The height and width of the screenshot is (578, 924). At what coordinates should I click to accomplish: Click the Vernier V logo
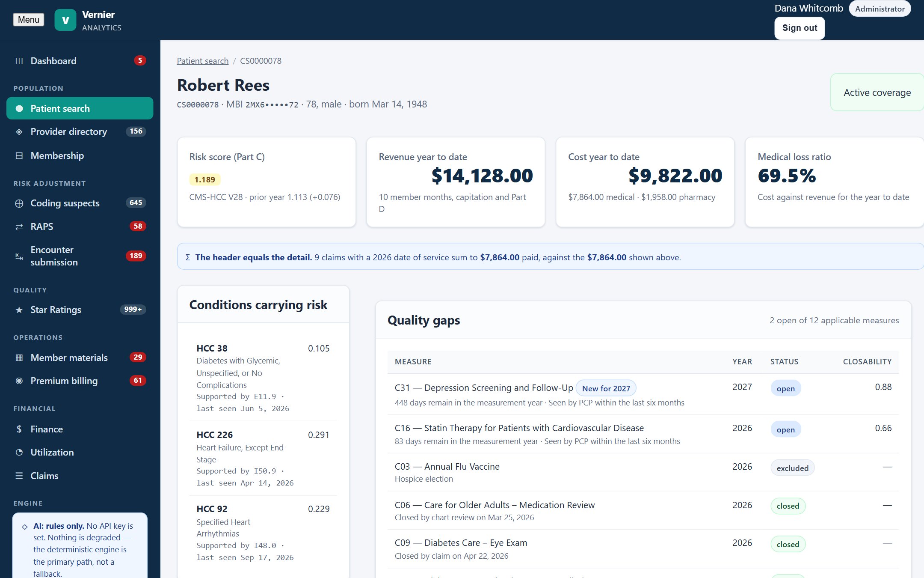point(65,20)
